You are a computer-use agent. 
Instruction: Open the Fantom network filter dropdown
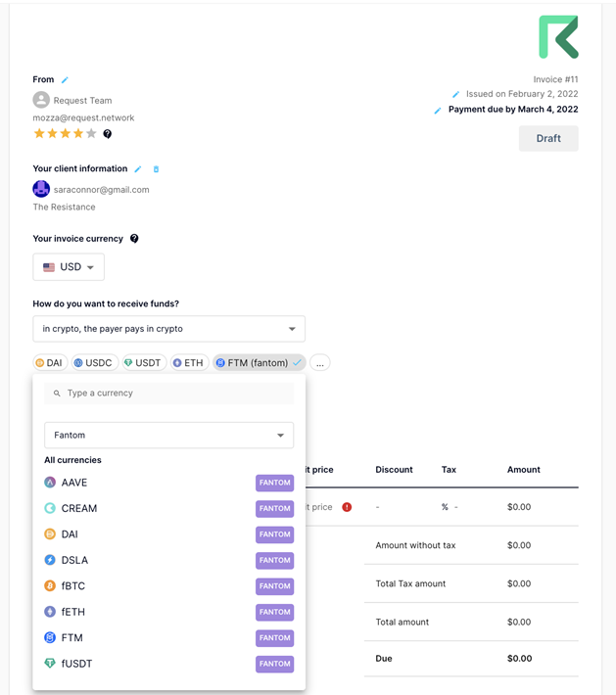(x=168, y=436)
